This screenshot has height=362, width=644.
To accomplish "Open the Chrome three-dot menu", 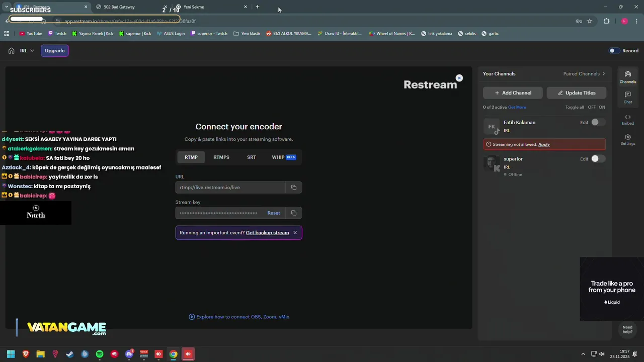I will [637, 21].
